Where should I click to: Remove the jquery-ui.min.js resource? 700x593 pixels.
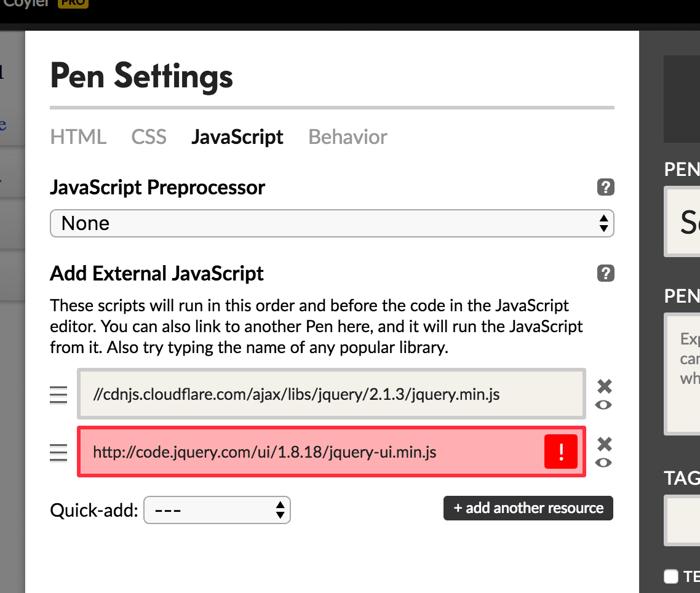click(x=603, y=444)
